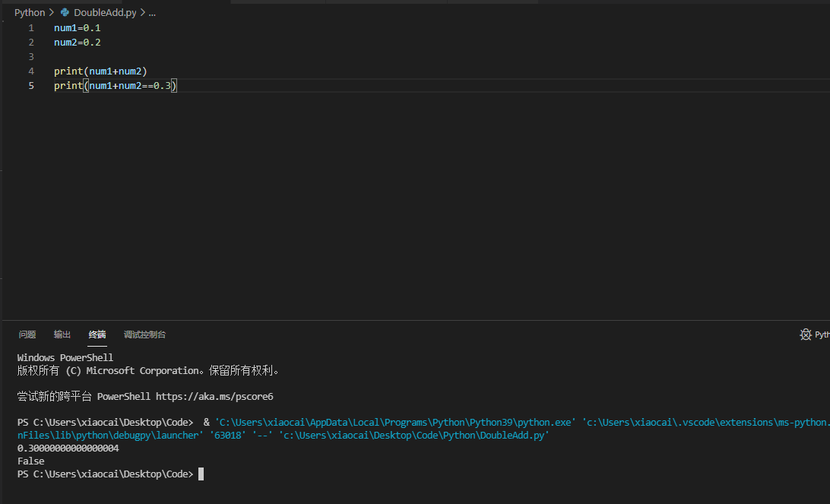Place cursor on the num2=0.2 line

pyautogui.click(x=78, y=43)
